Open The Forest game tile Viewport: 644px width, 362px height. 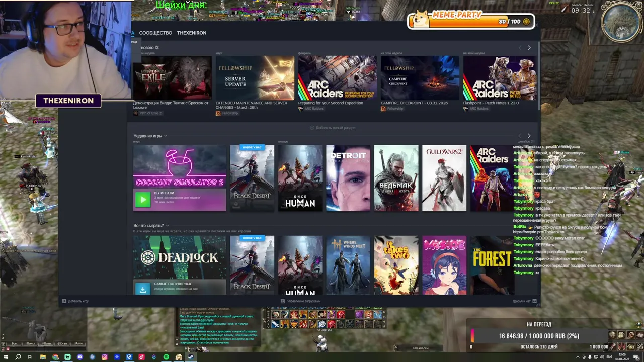coord(492,265)
